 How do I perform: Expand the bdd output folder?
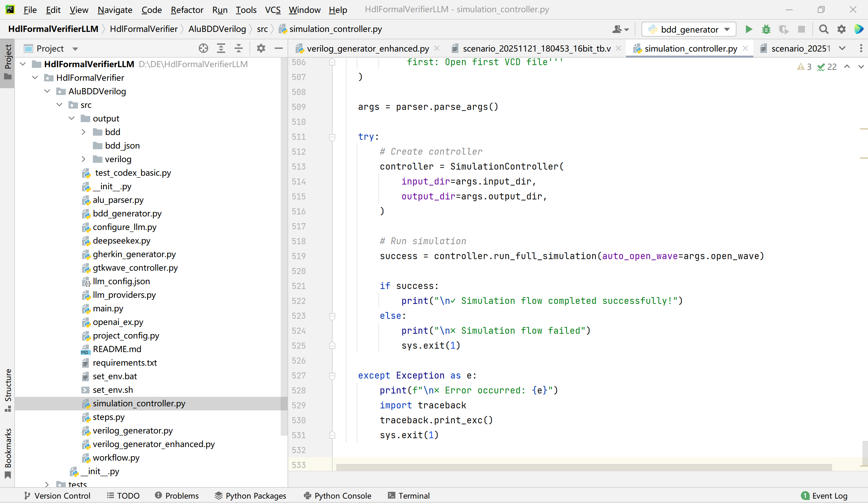click(x=84, y=132)
